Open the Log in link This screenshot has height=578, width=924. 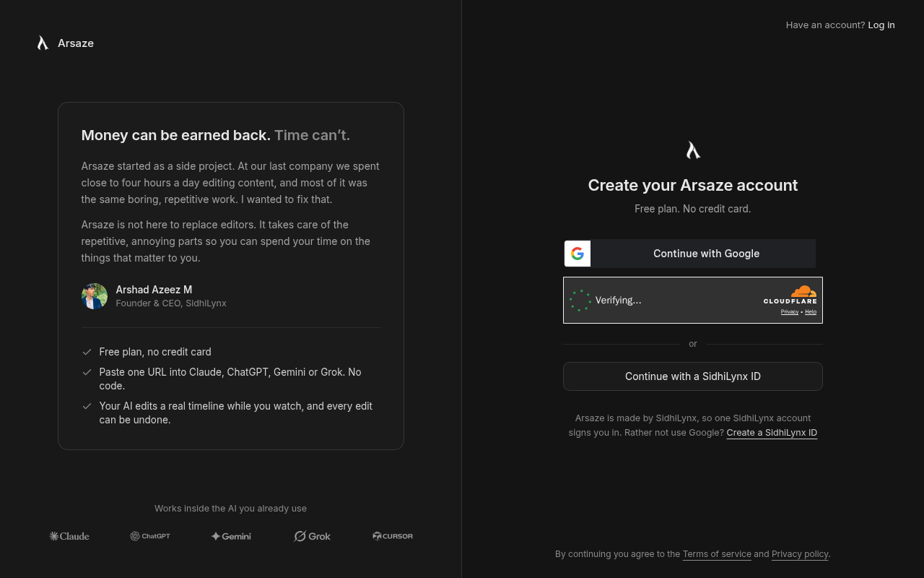881,25
